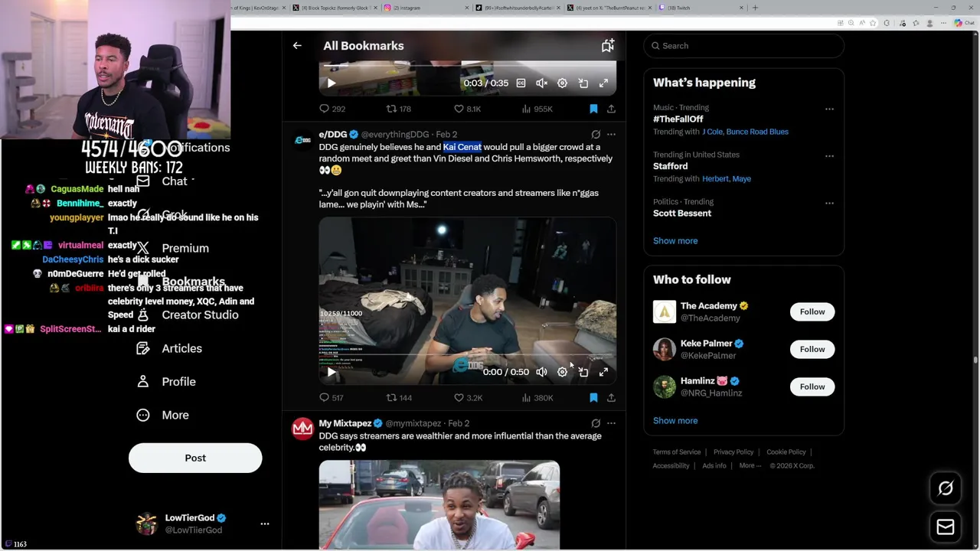Viewport: 980px width, 551px height.
Task: Remove bookmark on the 955K-view post
Action: (593, 109)
